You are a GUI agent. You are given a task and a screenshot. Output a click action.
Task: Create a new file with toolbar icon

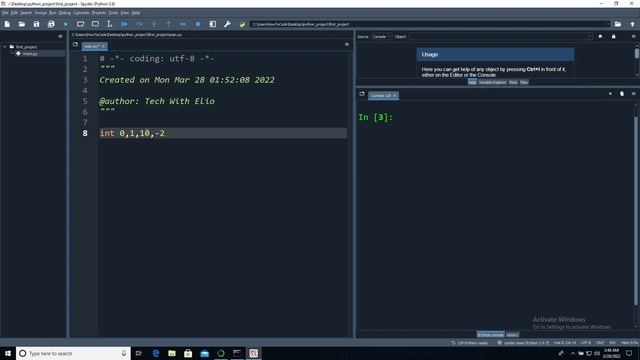tap(7, 24)
